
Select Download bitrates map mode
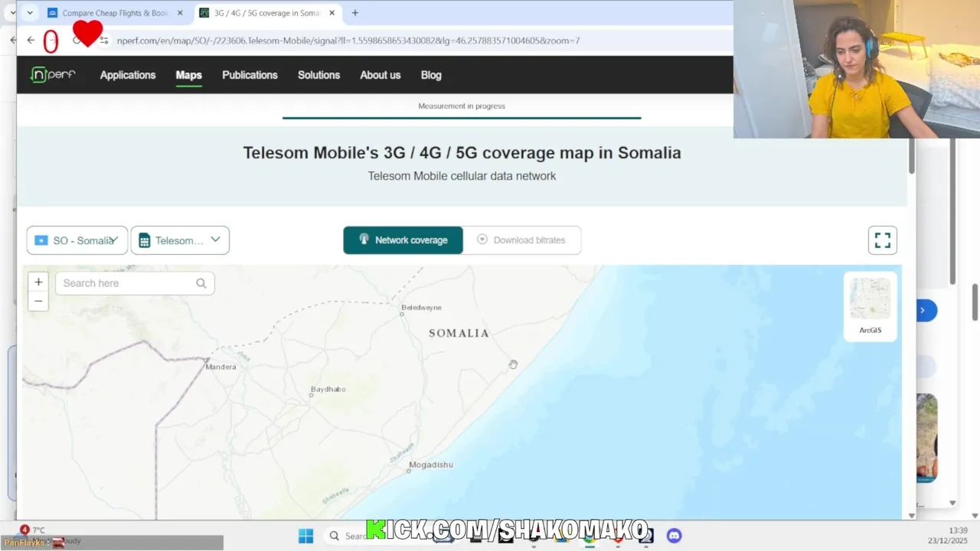click(521, 240)
